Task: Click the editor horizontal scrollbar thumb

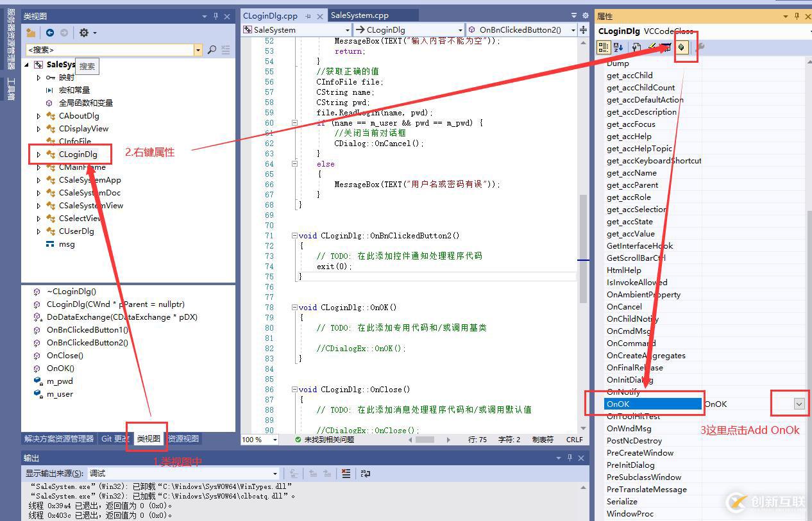Action: [x=425, y=440]
